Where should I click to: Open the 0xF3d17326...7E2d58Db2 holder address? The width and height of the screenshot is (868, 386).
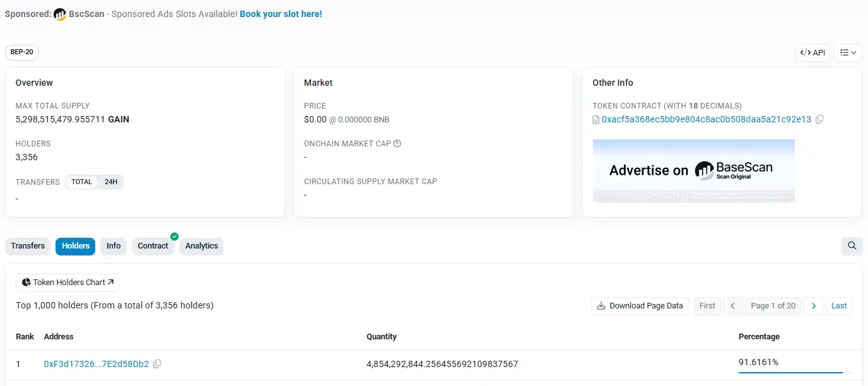[x=96, y=364]
